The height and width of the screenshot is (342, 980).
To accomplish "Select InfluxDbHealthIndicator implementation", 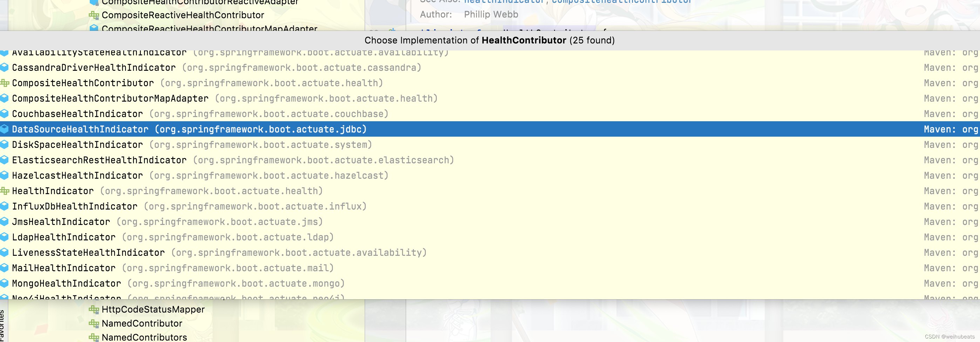I will point(490,206).
